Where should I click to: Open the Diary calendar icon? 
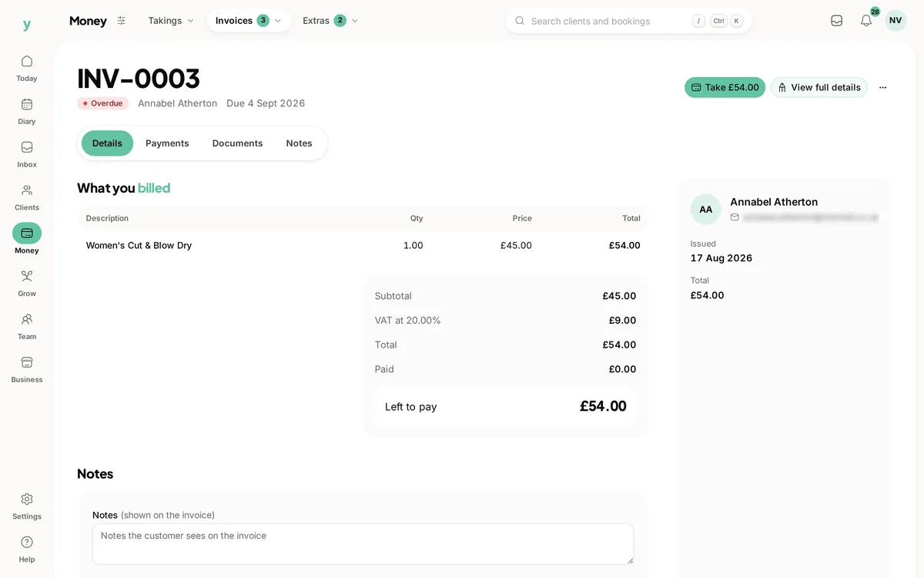pyautogui.click(x=27, y=104)
